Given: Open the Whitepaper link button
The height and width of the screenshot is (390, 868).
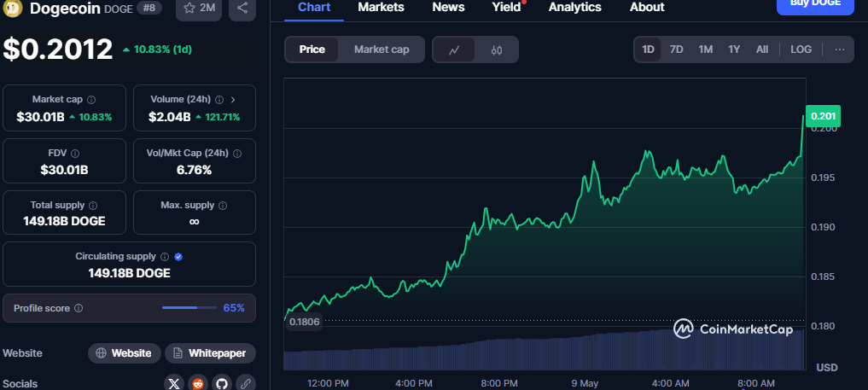Looking at the screenshot, I should pos(210,353).
